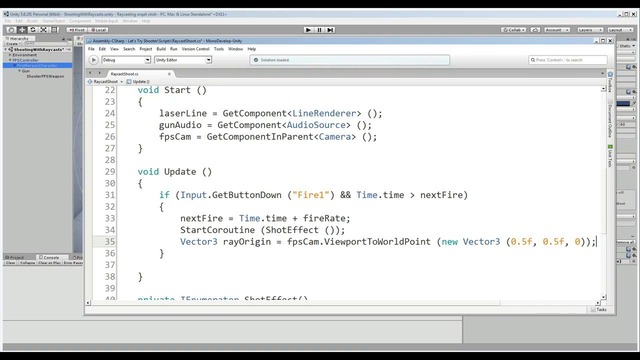Select Unity's Hand tool

pos(11,30)
